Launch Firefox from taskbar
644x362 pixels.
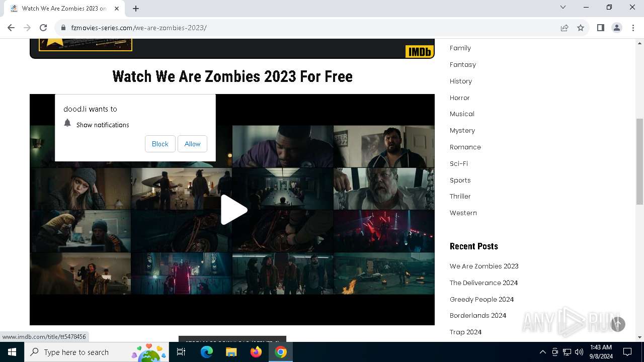256,352
